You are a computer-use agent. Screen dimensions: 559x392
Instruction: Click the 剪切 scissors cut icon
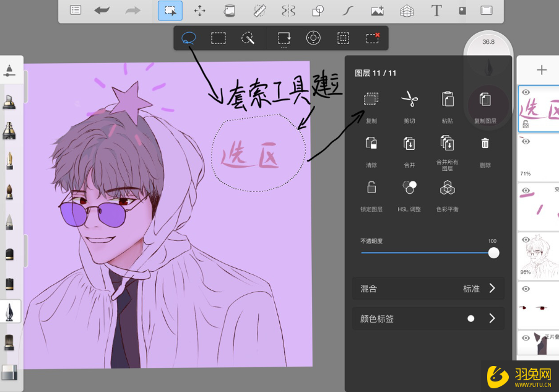[x=409, y=98]
